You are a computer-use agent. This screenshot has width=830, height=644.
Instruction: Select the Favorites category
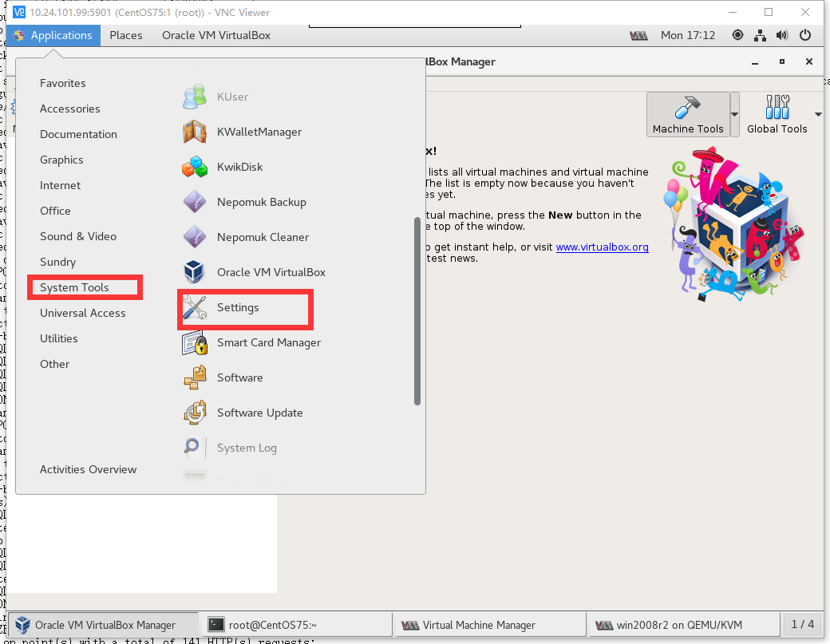click(x=62, y=83)
